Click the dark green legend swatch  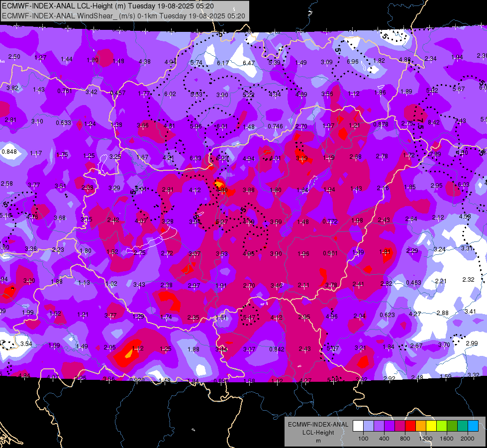(x=452, y=426)
